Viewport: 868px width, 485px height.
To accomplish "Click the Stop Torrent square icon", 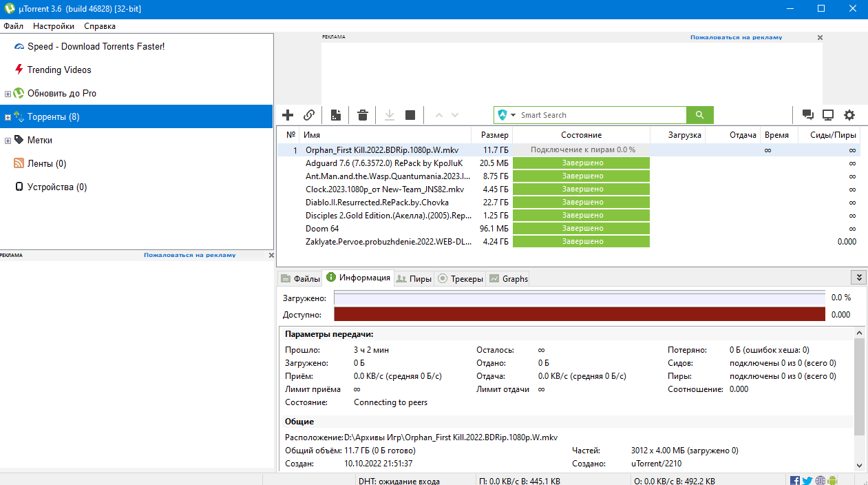I will (x=410, y=115).
